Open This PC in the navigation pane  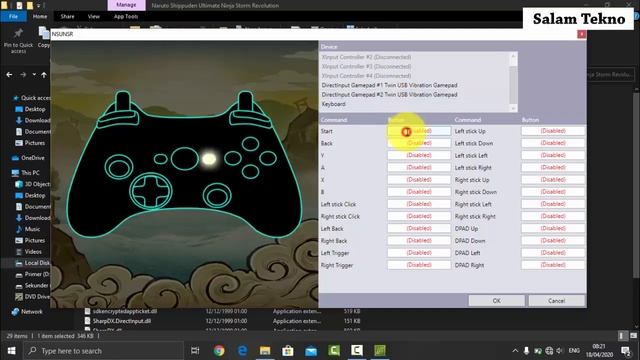coord(26,173)
